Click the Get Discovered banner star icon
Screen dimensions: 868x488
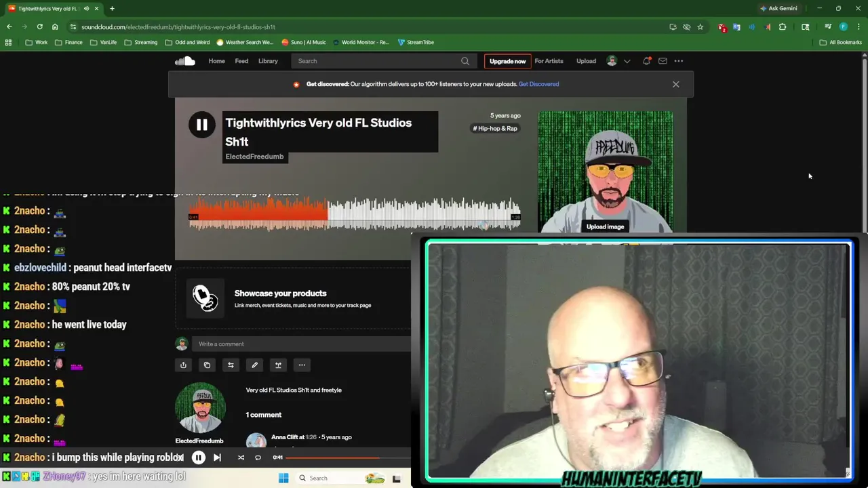296,84
